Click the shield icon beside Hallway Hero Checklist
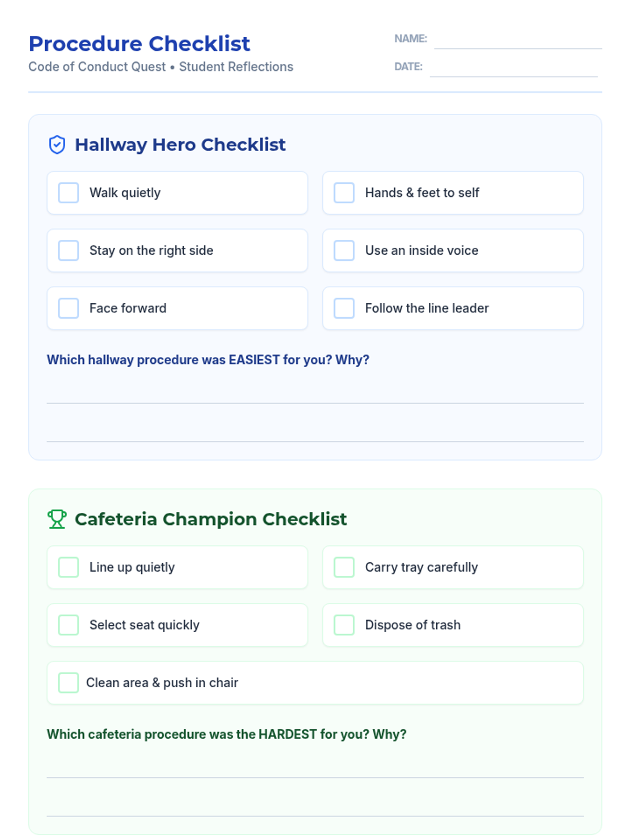This screenshot has height=840, width=630. pyautogui.click(x=57, y=145)
